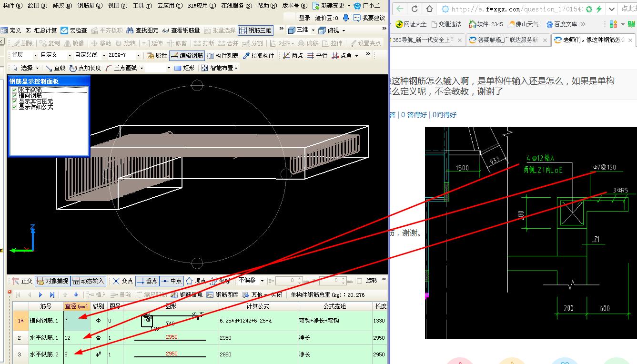The width and height of the screenshot is (637, 364).
Task: Toggle 垂点 perpendicular snap
Action: click(147, 281)
